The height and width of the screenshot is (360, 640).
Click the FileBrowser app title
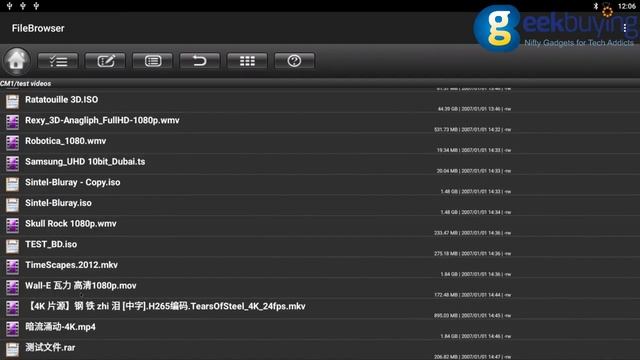pyautogui.click(x=38, y=28)
